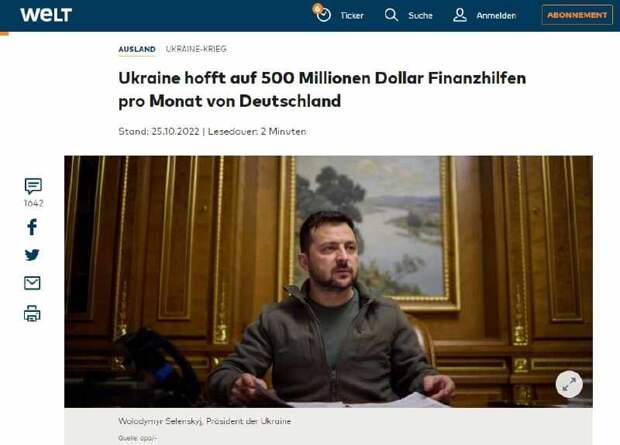Share article via email envelope icon
This screenshot has height=445, width=620.
[x=32, y=283]
